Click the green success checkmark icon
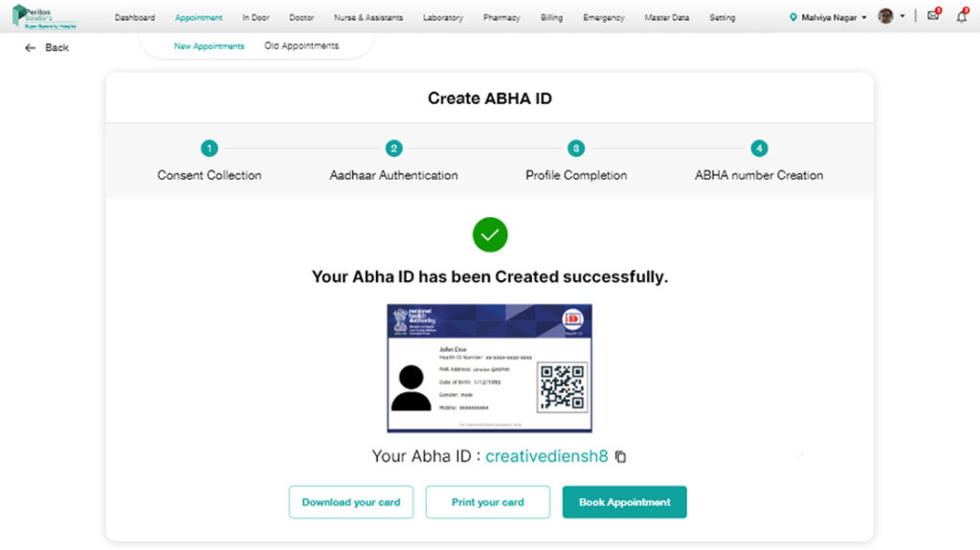The height and width of the screenshot is (550, 980). [490, 234]
